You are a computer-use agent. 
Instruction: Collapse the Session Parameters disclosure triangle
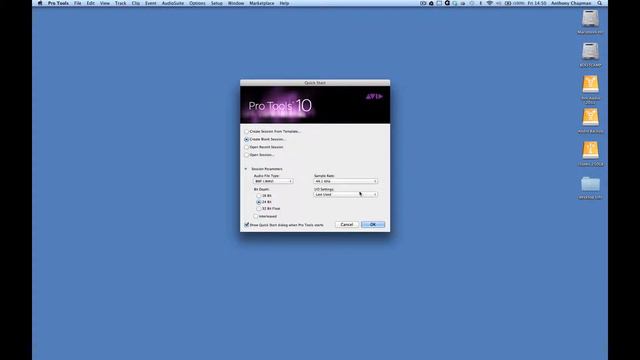(246, 169)
